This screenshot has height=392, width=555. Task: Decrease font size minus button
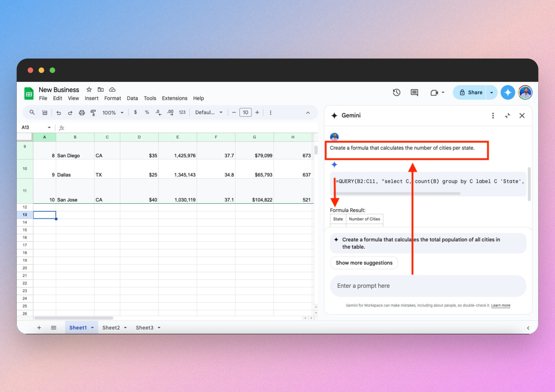pyautogui.click(x=234, y=113)
